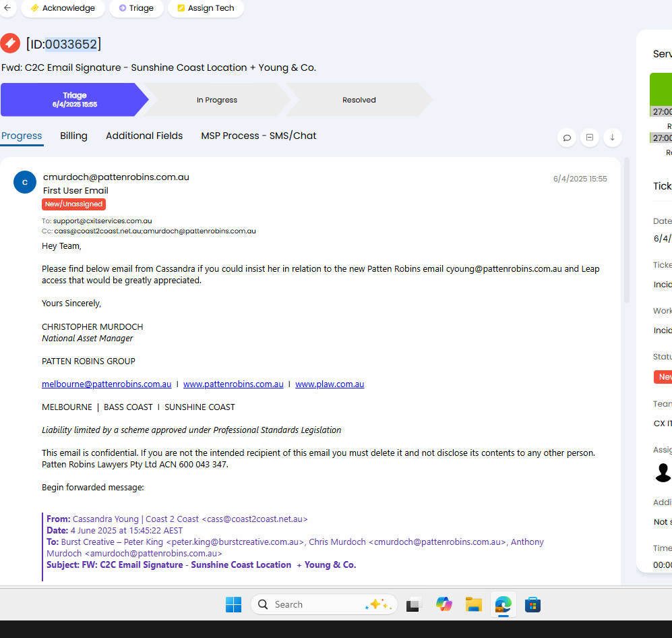
Task: Click the down arrow sort icon
Action: point(613,138)
